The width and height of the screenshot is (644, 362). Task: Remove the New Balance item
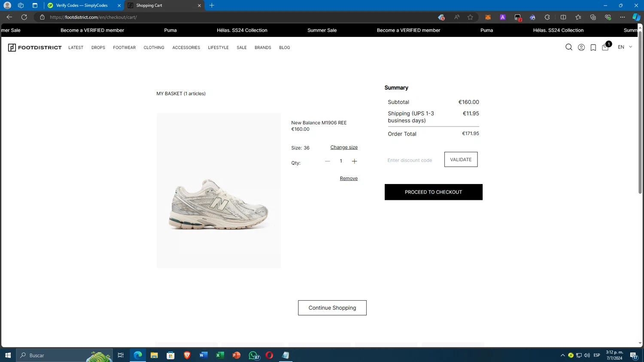(349, 178)
